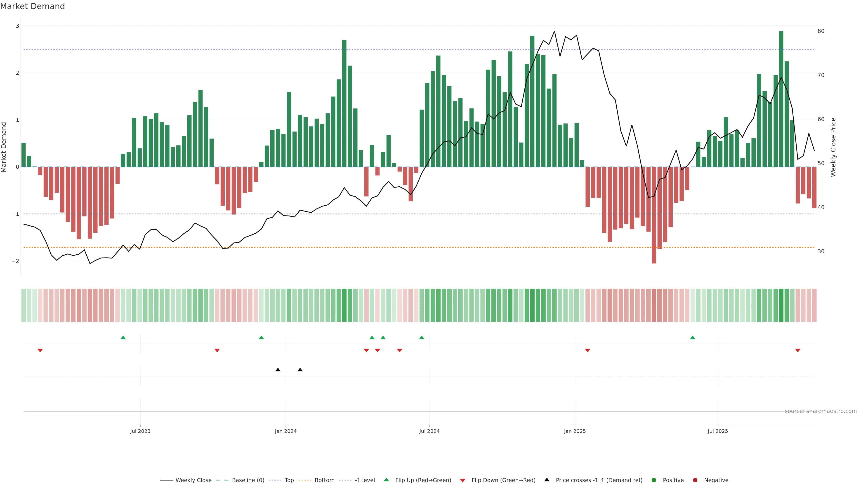Image resolution: width=868 pixels, height=488 pixels.
Task: Click the leftmost black triangle marker on timeline
Action: pyautogui.click(x=278, y=370)
